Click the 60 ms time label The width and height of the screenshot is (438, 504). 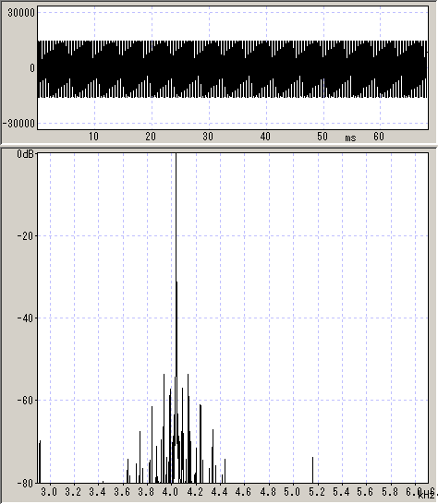pyautogui.click(x=379, y=137)
